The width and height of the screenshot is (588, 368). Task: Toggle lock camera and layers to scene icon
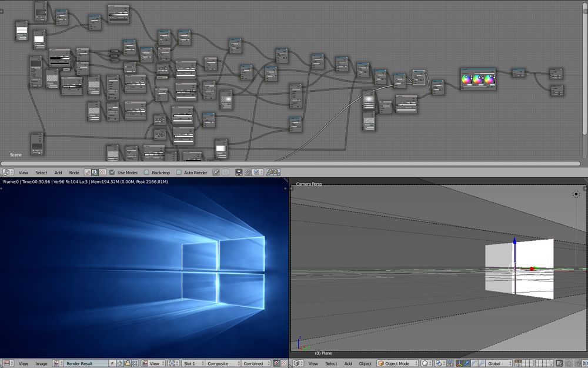coord(559,363)
